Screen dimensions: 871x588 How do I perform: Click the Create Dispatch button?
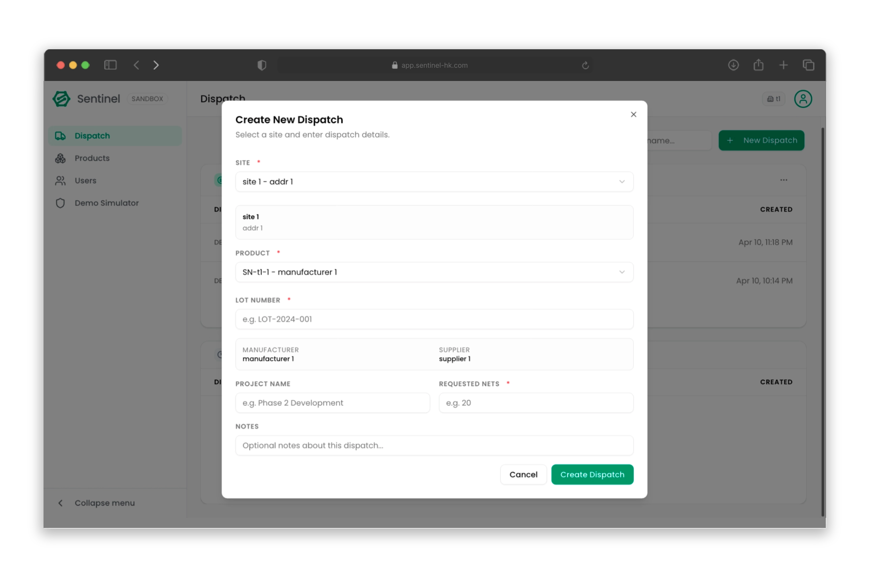(592, 474)
